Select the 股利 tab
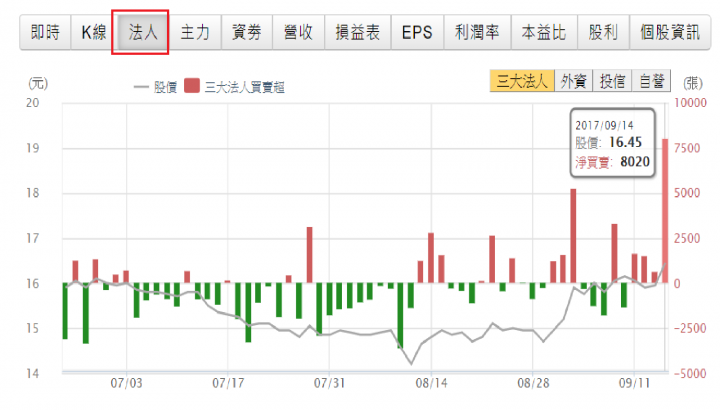The height and width of the screenshot is (410, 720). (x=603, y=32)
